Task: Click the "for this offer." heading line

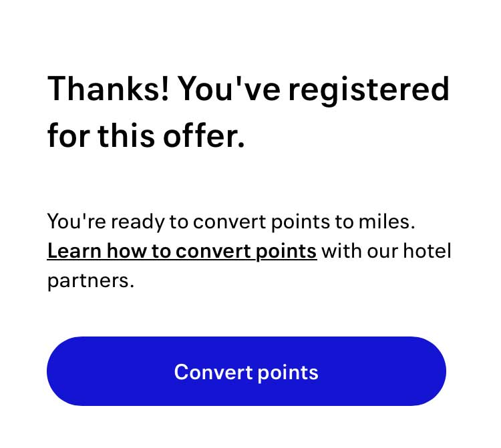Action: click(146, 136)
